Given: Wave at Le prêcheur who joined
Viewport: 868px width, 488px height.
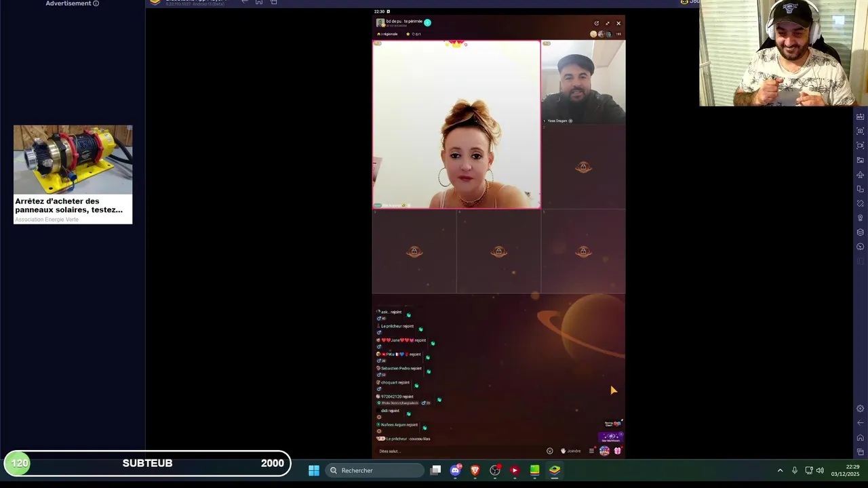Looking at the screenshot, I should (420, 329).
